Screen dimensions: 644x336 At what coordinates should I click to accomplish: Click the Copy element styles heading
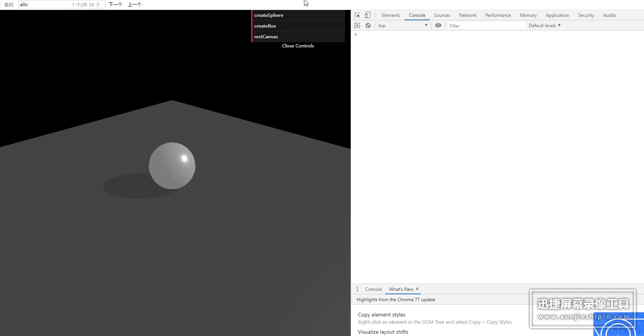coord(381,315)
